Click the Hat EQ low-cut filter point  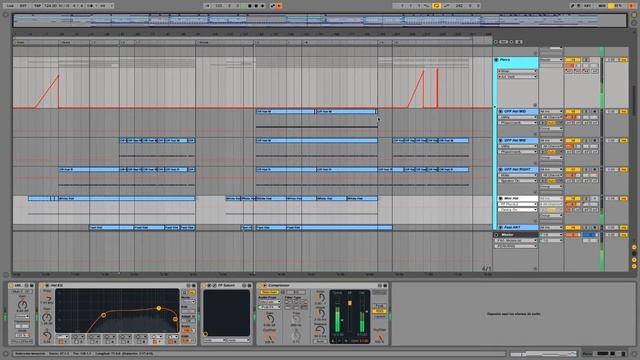point(104,315)
